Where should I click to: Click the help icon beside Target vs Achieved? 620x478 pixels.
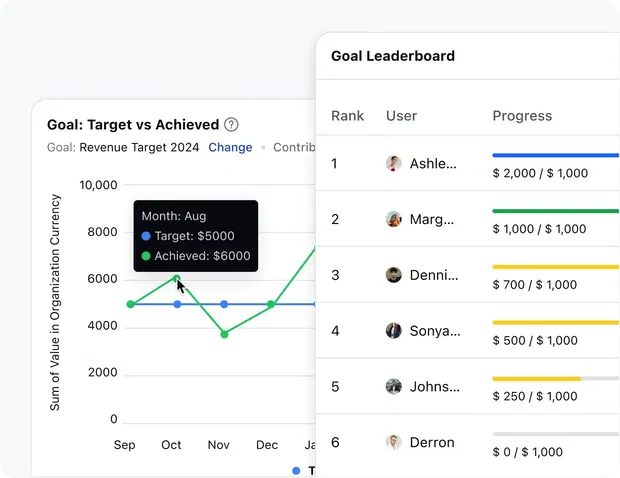click(232, 125)
